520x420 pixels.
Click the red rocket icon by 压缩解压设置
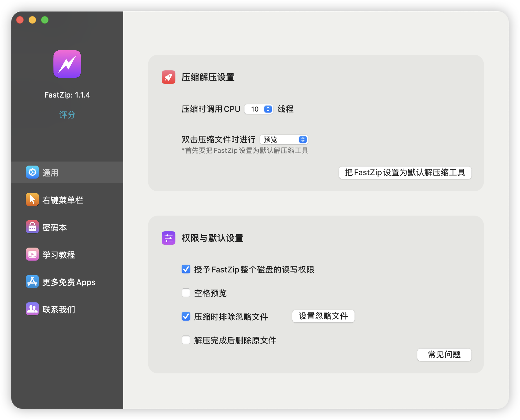coord(169,77)
